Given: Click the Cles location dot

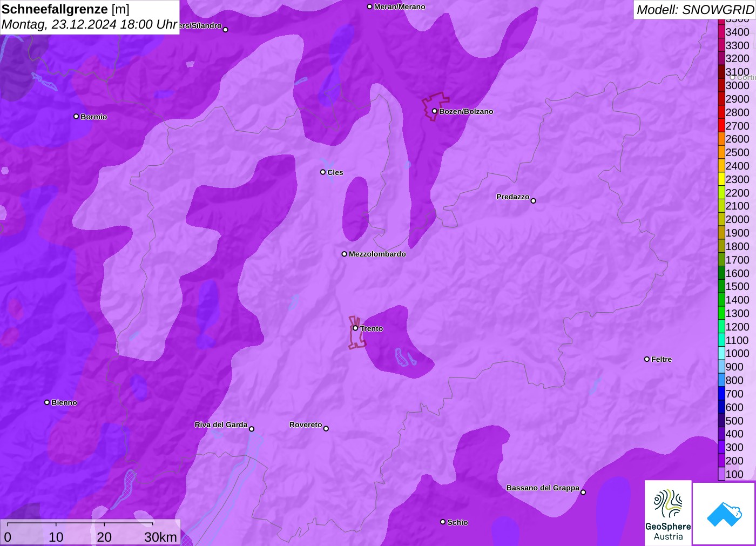Looking at the screenshot, I should point(323,172).
